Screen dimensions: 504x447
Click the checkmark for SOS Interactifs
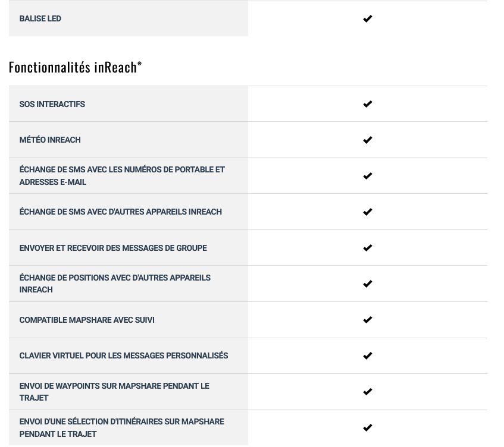tap(367, 104)
